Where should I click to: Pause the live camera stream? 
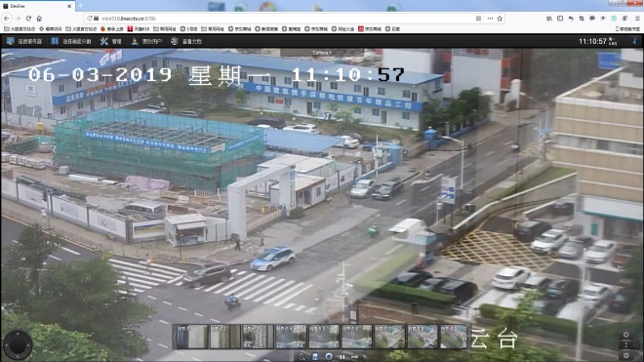pyautogui.click(x=342, y=357)
